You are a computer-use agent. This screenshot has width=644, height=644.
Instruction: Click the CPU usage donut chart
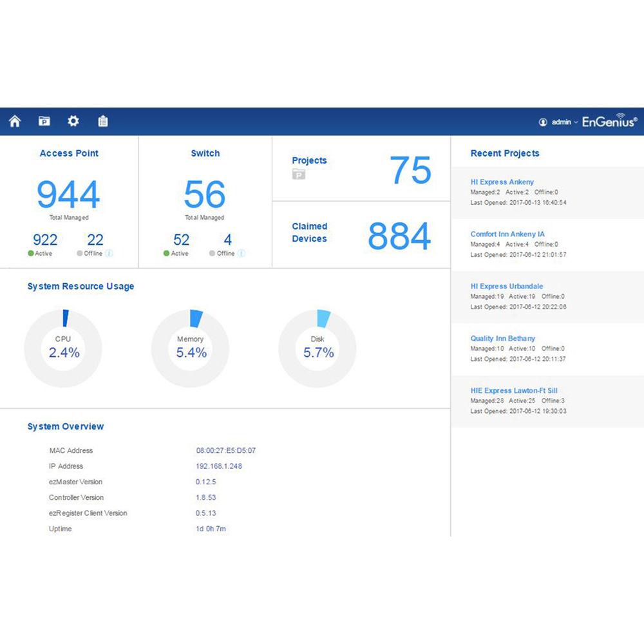[63, 348]
